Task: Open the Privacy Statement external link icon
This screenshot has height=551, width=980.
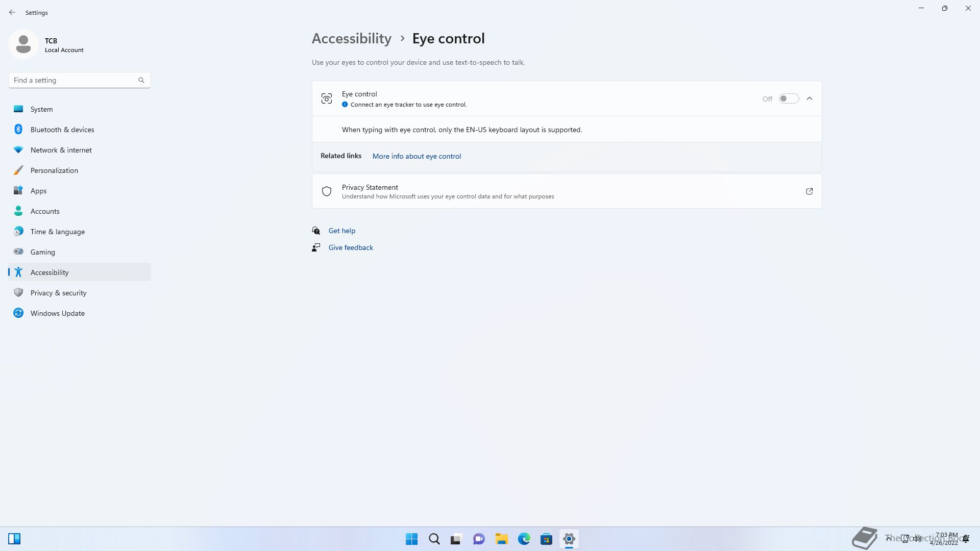Action: [x=810, y=191]
